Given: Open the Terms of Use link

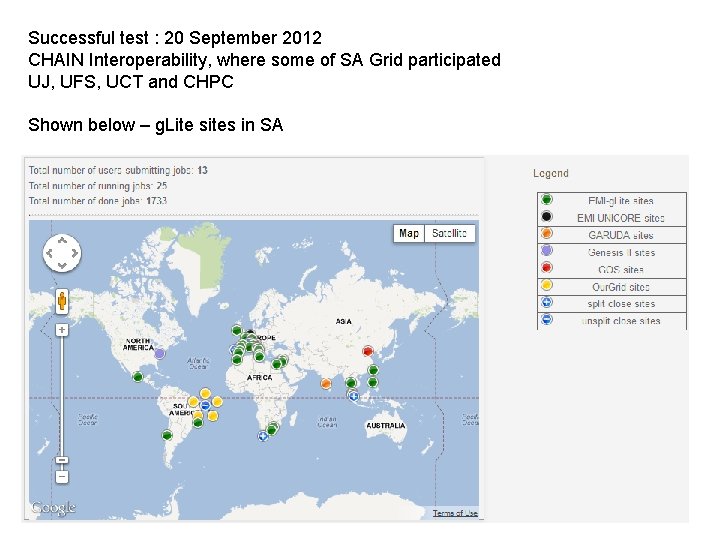Looking at the screenshot, I should (x=455, y=513).
